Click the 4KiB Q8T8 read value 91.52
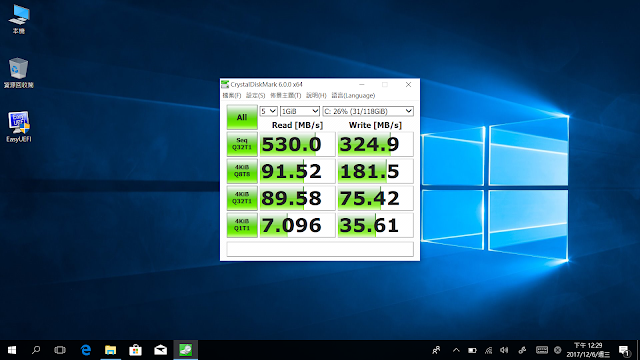This screenshot has width=640, height=360. [297, 171]
